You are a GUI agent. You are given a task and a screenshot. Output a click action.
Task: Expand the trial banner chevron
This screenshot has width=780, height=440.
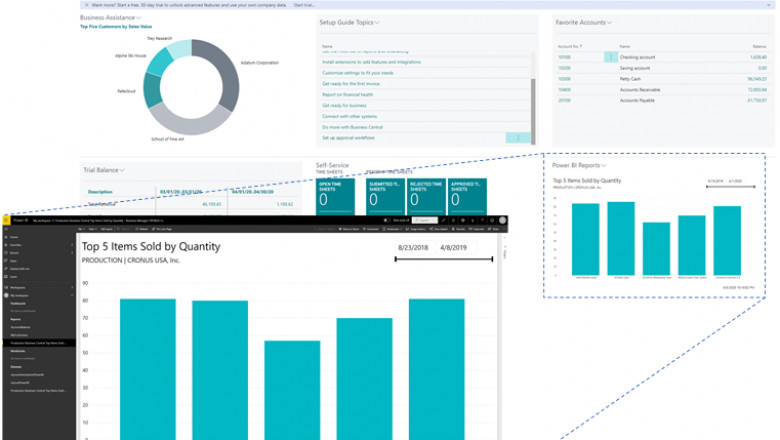tap(769, 5)
